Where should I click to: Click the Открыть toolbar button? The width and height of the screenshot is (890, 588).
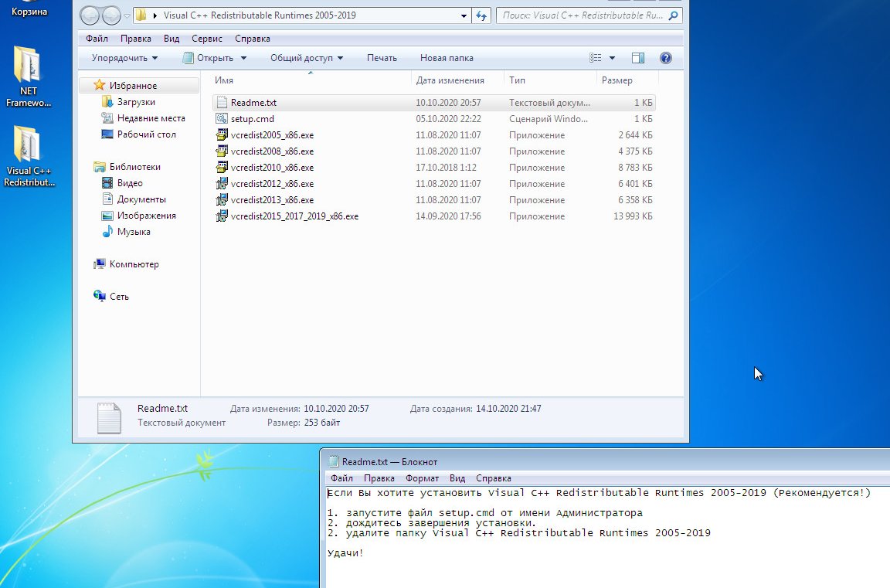tap(208, 58)
